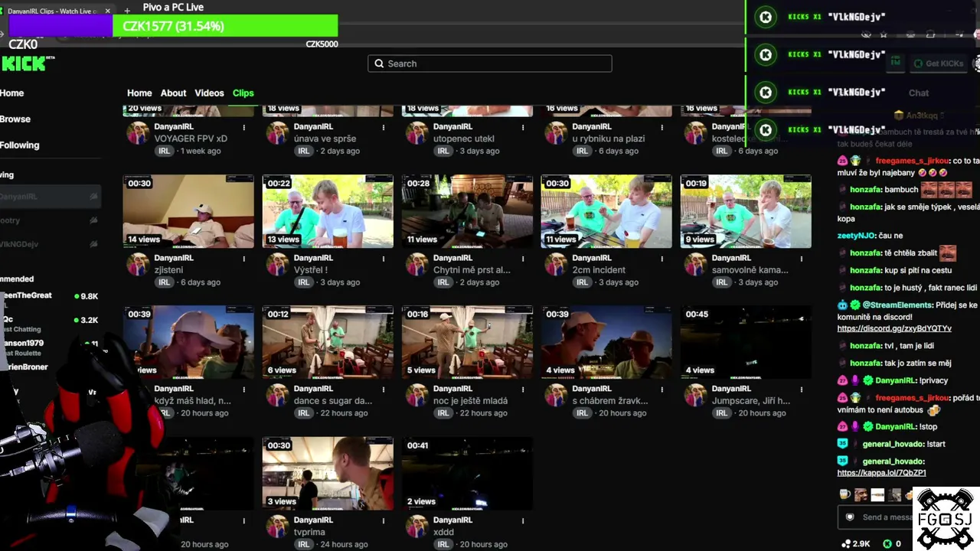Open options menu for dance s sugar clip

(x=384, y=390)
